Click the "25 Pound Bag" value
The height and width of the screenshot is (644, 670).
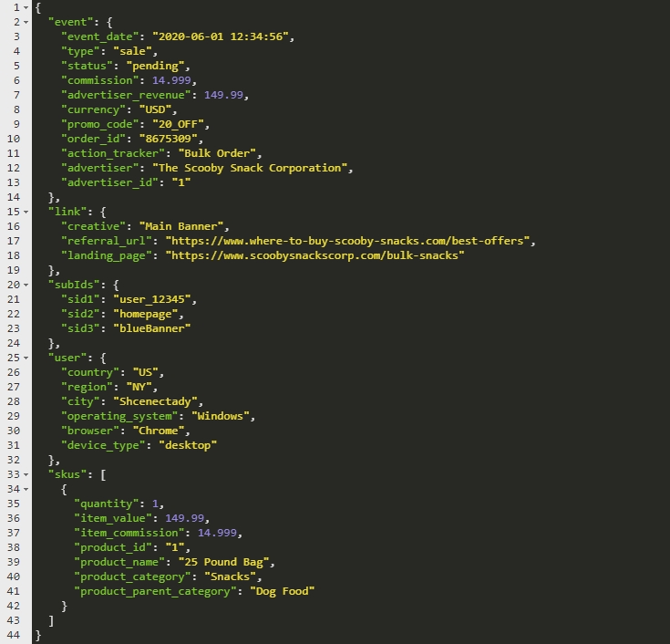(x=223, y=562)
